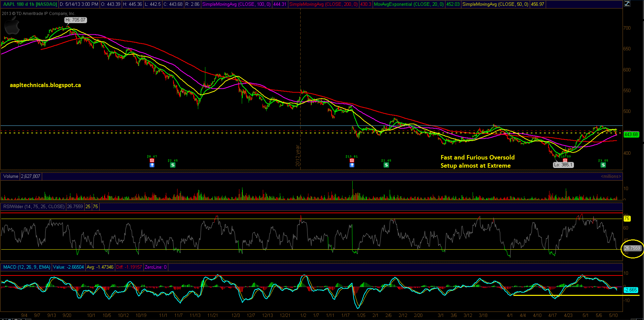This screenshot has width=644, height=320.
Task: Click the volume value 2,627,807
Action: tap(31, 176)
